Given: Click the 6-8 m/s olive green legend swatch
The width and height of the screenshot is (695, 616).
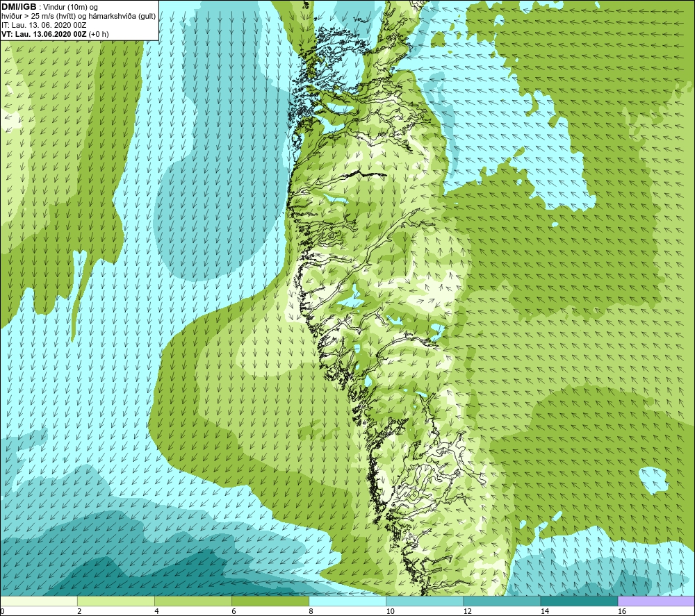Looking at the screenshot, I should (x=270, y=601).
